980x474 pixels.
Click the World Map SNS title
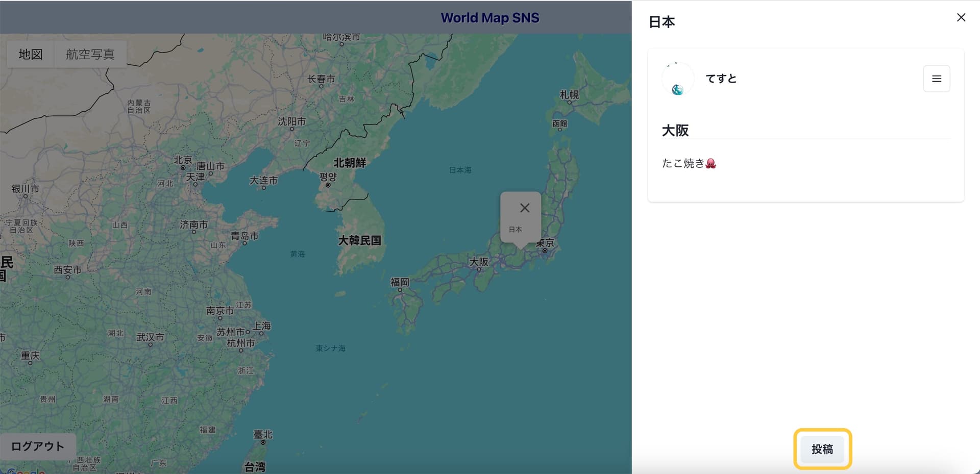click(x=489, y=18)
